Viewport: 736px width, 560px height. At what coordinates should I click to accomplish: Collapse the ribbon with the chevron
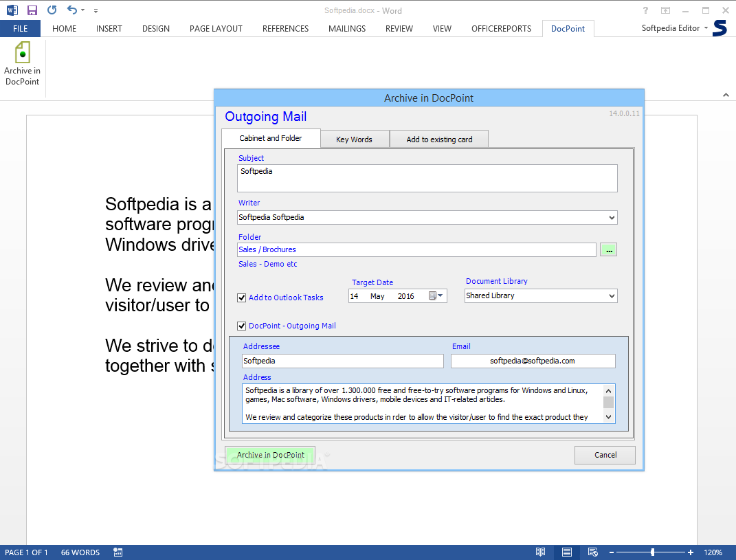pyautogui.click(x=726, y=95)
